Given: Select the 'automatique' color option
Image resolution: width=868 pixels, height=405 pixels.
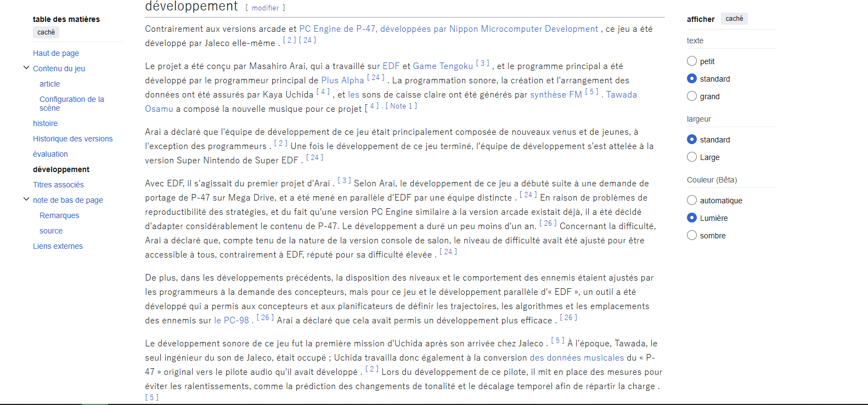Looking at the screenshot, I should tap(692, 201).
